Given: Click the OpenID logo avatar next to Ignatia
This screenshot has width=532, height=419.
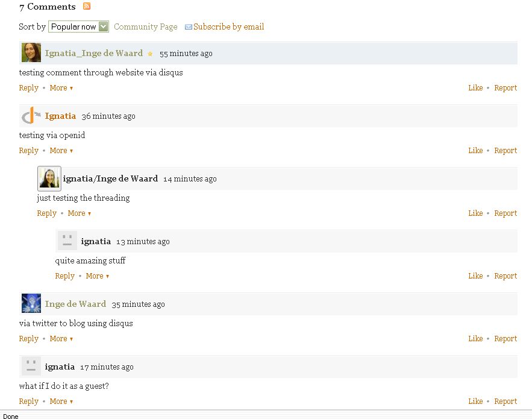Looking at the screenshot, I should [31, 116].
